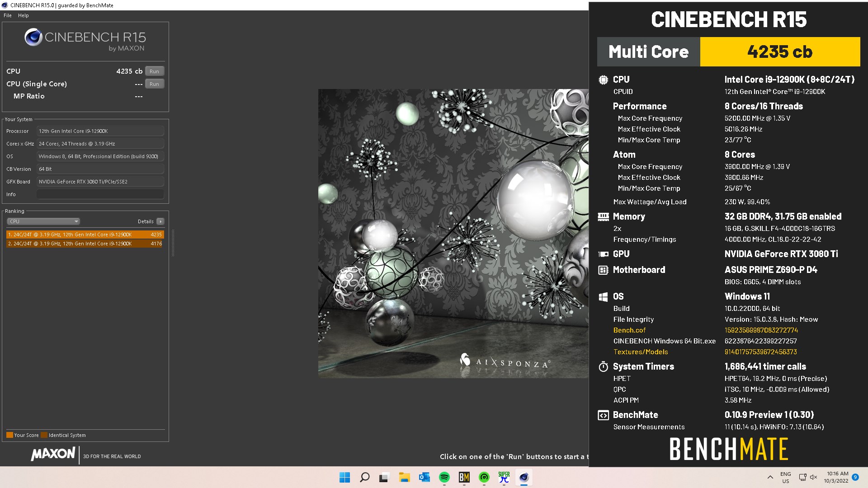Click the Multi Core label
The height and width of the screenshot is (488, 868).
(648, 52)
